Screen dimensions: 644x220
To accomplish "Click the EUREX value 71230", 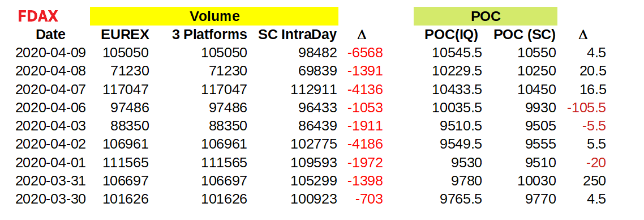I will coord(130,71).
